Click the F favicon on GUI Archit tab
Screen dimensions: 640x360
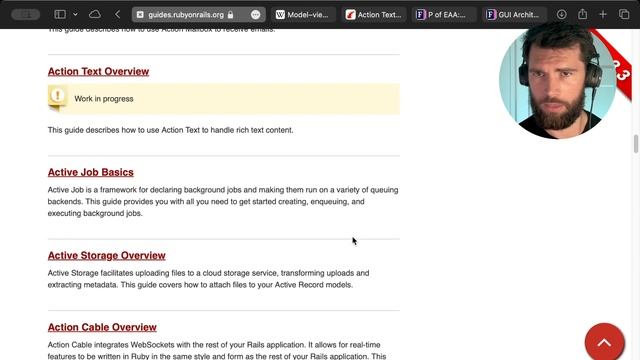coord(491,15)
